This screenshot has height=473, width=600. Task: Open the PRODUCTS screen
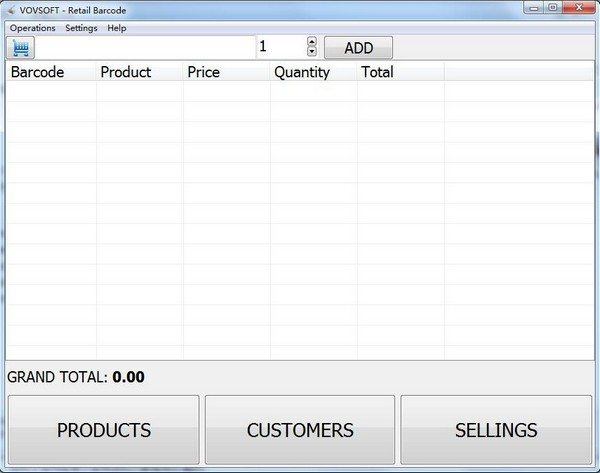(104, 430)
